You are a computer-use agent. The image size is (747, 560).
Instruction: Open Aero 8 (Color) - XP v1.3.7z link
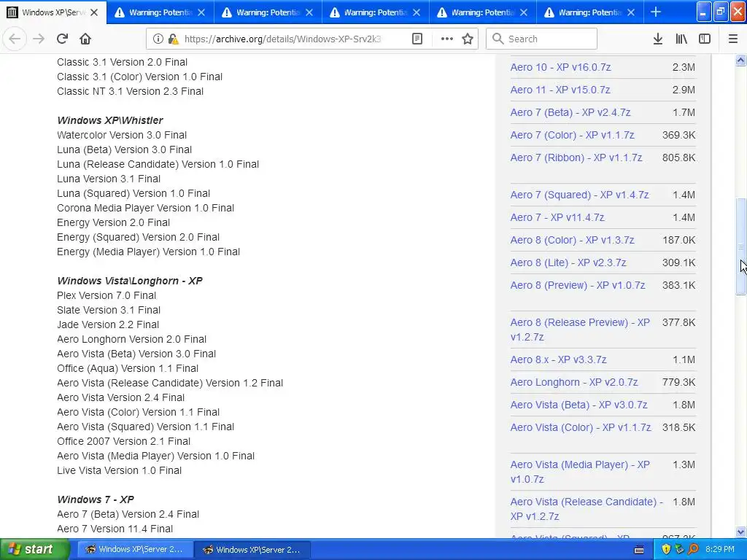[572, 240]
